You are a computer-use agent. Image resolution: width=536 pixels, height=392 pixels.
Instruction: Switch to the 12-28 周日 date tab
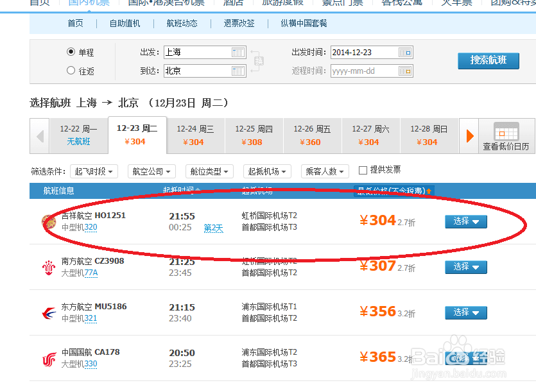tap(429, 135)
